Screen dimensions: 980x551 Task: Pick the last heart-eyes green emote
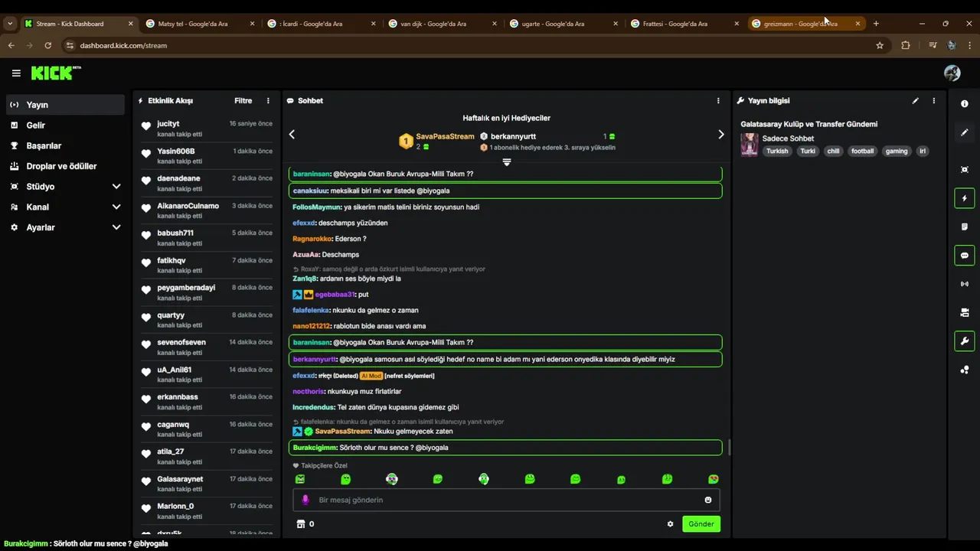pos(714,479)
